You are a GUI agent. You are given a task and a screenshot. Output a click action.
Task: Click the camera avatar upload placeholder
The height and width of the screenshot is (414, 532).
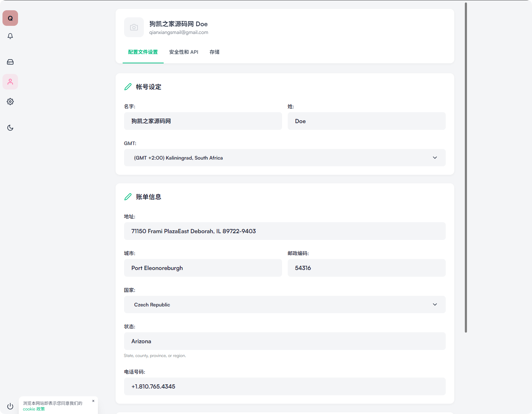coord(134,27)
